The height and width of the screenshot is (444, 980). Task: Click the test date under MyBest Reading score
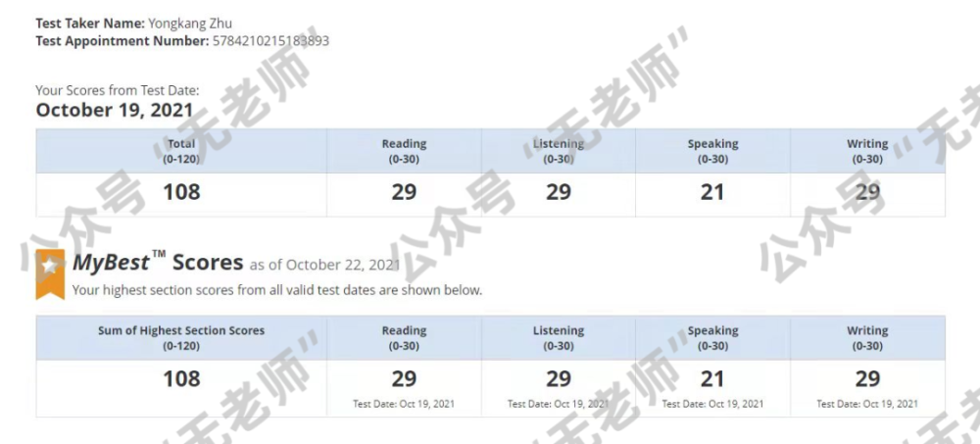pyautogui.click(x=404, y=404)
